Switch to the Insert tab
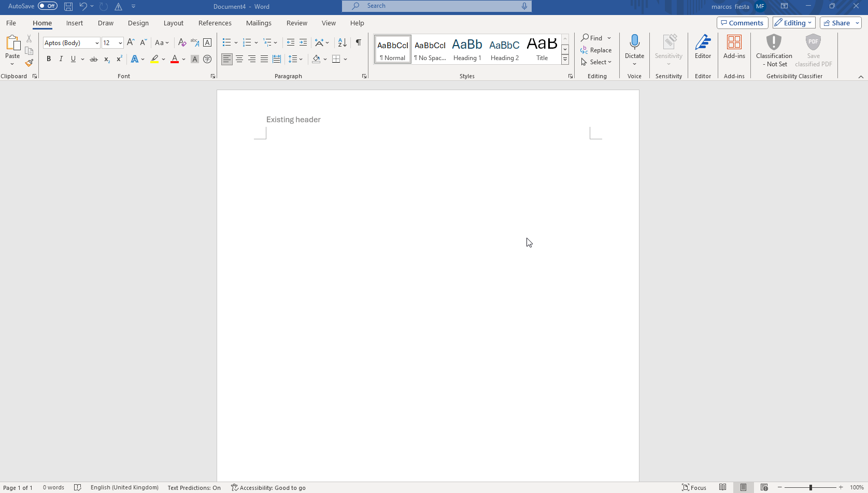 tap(74, 23)
